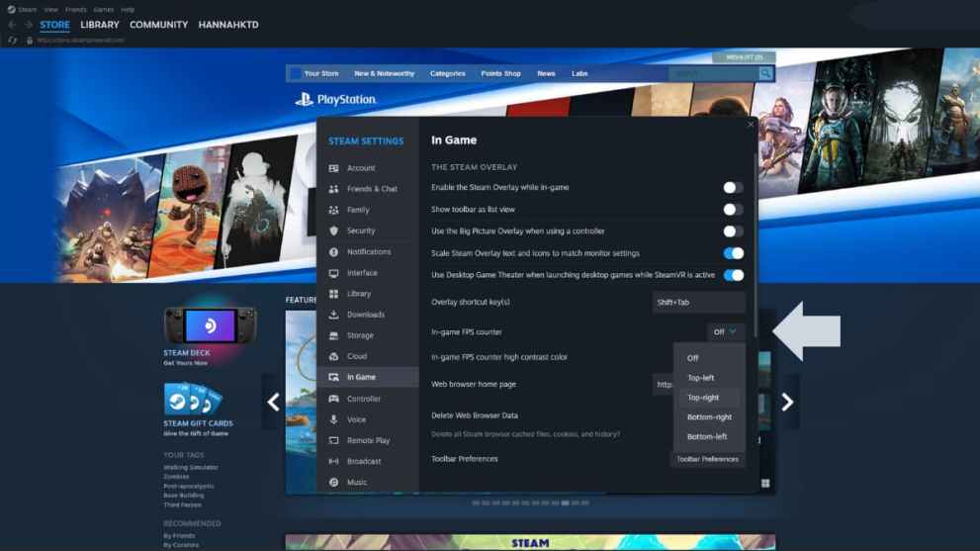Advance featured carousel with right arrow

tap(787, 402)
